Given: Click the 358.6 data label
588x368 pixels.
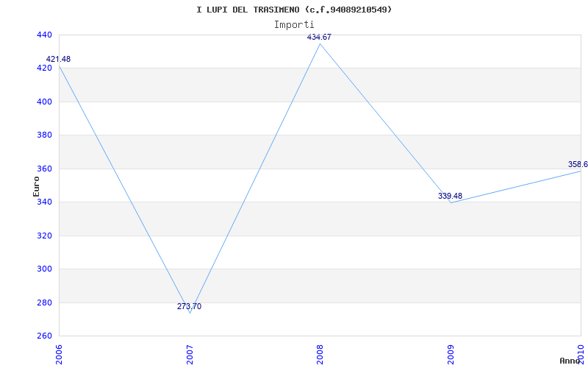Looking at the screenshot, I should [578, 164].
